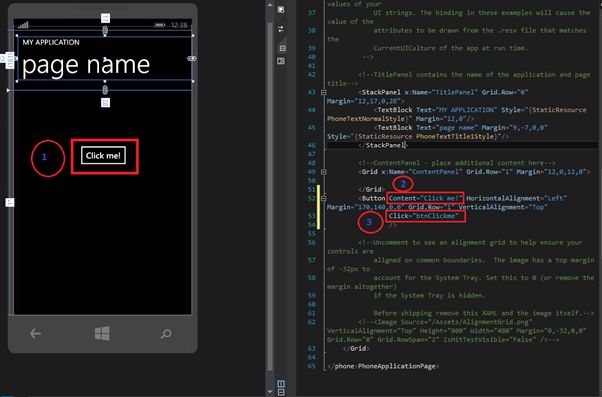Click the ContentPanel comment on line 48
This screenshot has height=397, width=602.
[x=456, y=163]
